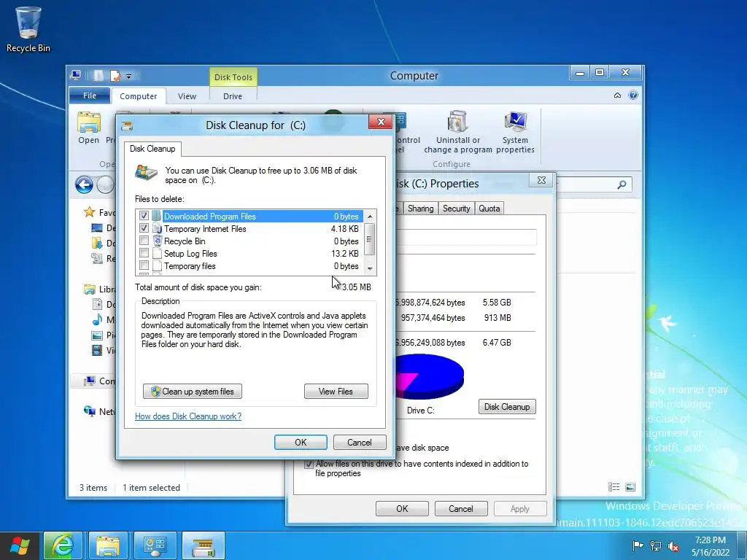Click the search magnifier in Computer window
This screenshot has height=560, width=747.
tap(622, 184)
